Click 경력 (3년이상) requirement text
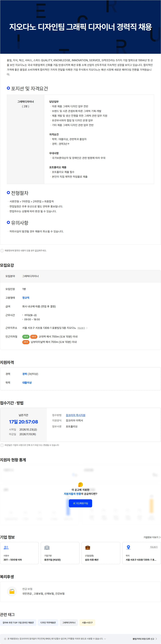 point(30,374)
